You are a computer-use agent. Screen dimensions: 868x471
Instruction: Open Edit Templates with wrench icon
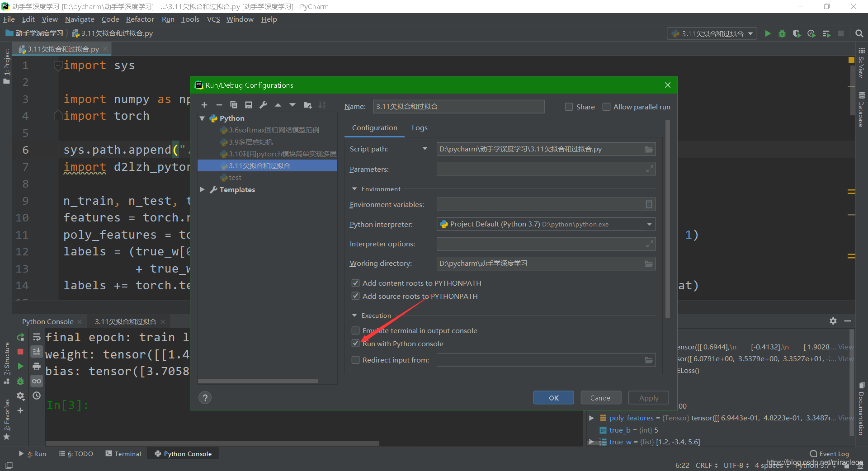[263, 105]
